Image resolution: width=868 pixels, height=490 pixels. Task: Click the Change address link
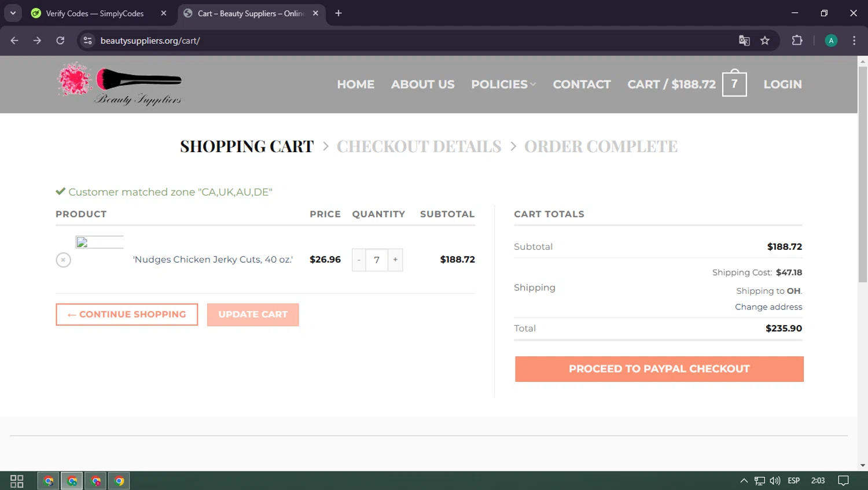[x=768, y=307]
